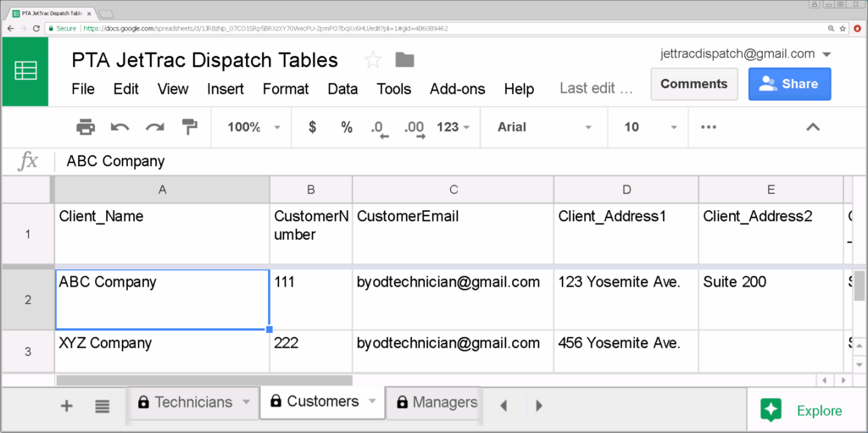Undo the last action
Screen dimensions: 868x433
click(120, 127)
